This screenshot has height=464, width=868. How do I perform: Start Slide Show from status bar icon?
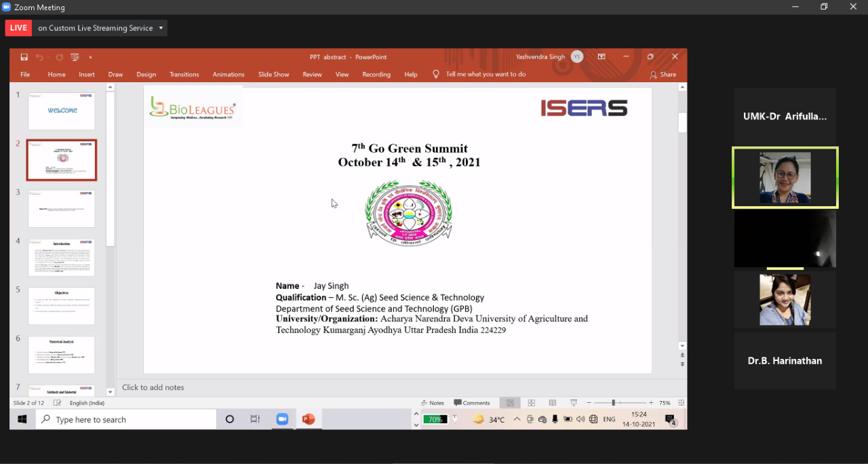coord(574,403)
